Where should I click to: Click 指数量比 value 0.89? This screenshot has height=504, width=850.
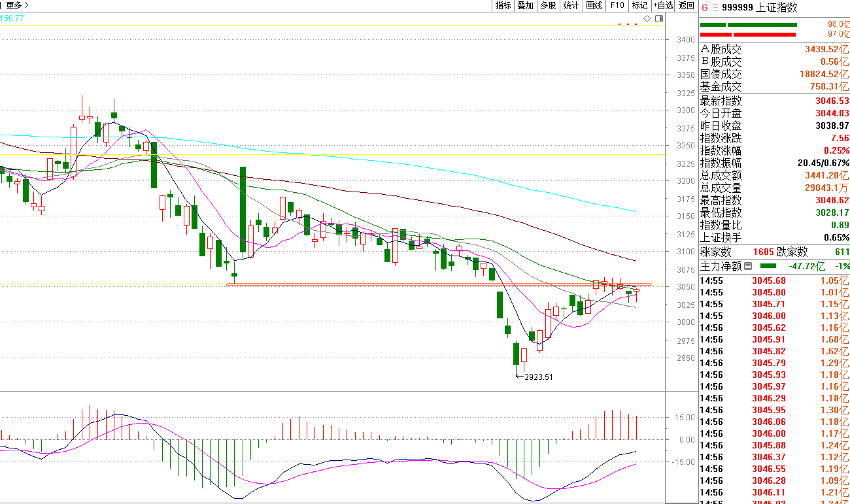pos(840,225)
